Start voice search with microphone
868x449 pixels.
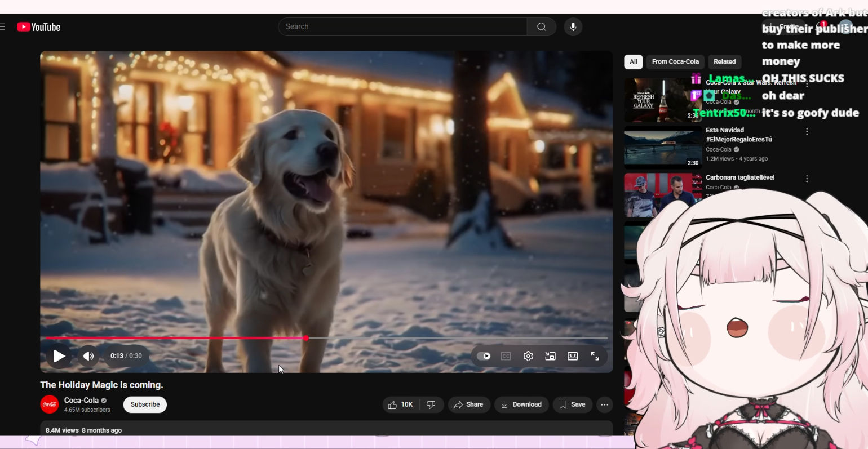coord(573,26)
